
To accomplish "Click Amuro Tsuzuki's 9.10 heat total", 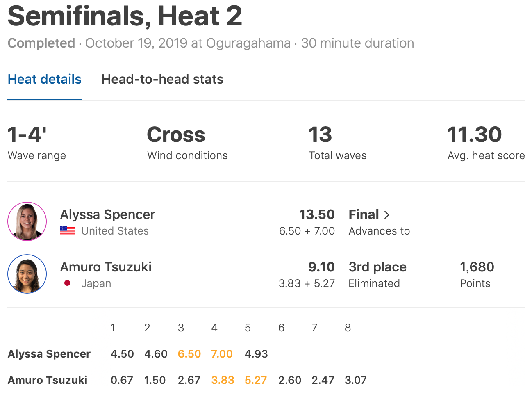I will [321, 267].
